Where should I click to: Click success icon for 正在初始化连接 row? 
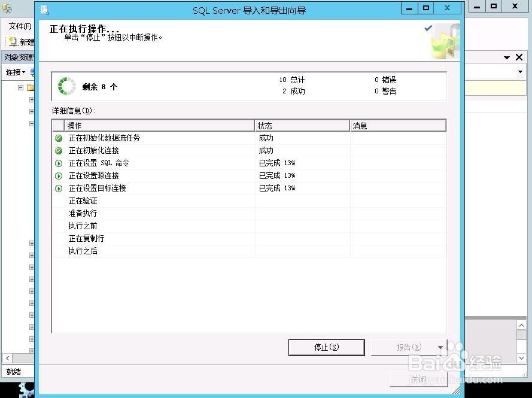(59, 151)
